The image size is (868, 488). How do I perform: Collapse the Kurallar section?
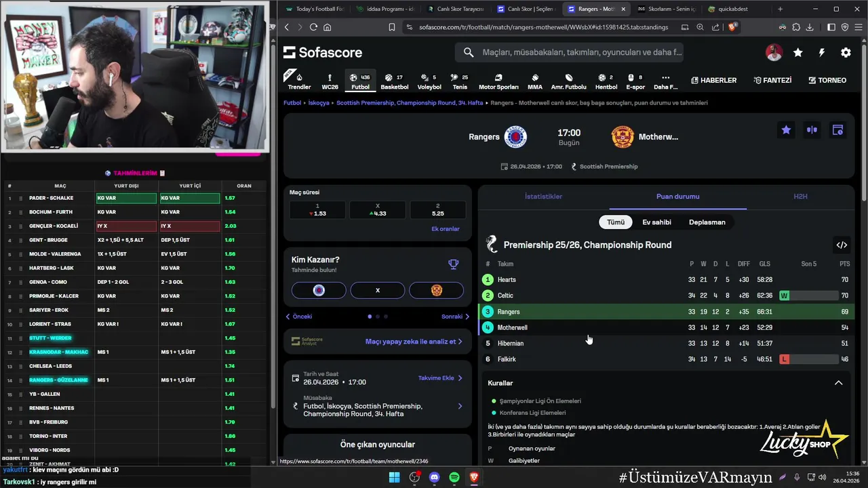click(838, 383)
